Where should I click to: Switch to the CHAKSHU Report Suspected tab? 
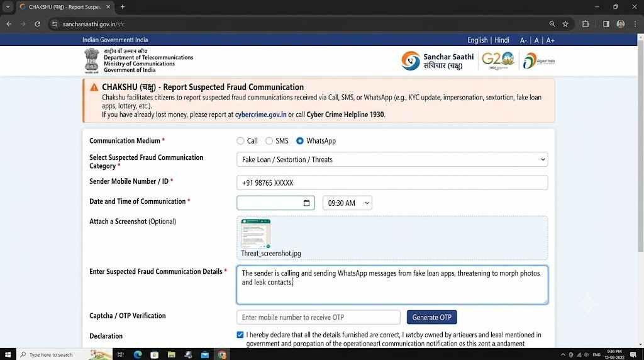(65, 7)
